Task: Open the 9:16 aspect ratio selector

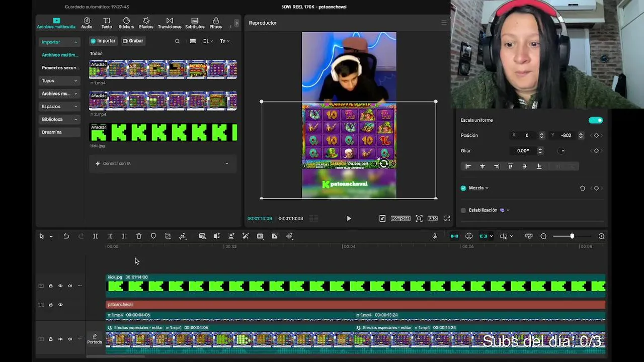Action: pos(432,218)
